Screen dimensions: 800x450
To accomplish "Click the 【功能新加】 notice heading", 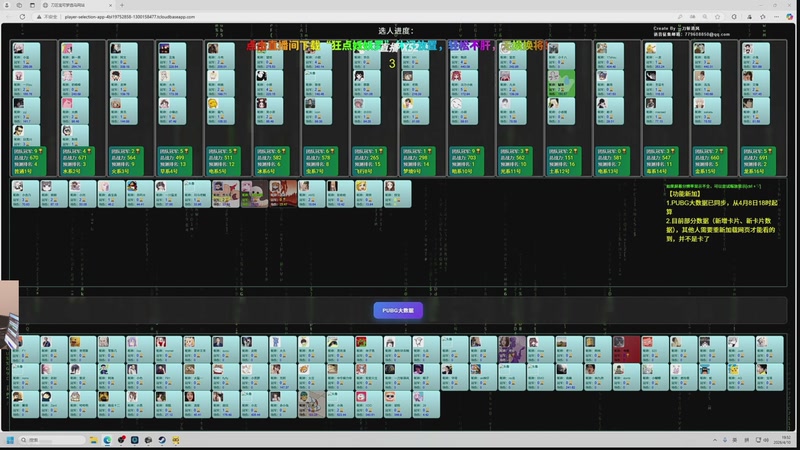I will pos(684,194).
